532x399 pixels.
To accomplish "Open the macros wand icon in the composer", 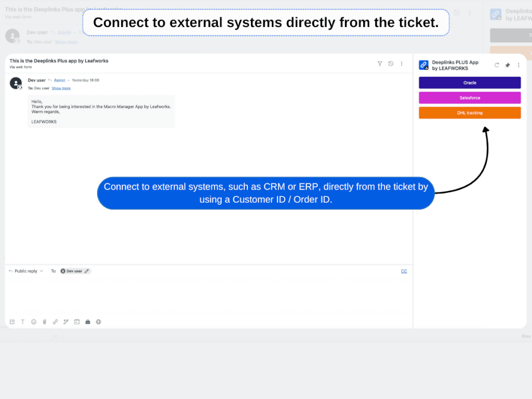I will pos(66,322).
